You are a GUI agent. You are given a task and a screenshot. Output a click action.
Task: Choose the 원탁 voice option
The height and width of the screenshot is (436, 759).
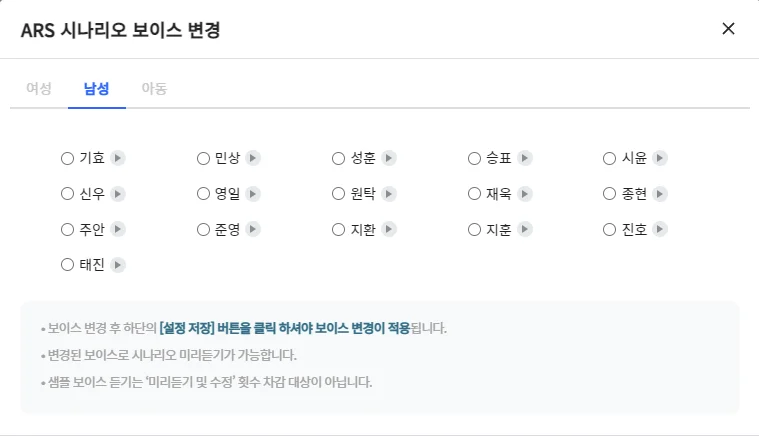click(x=339, y=194)
